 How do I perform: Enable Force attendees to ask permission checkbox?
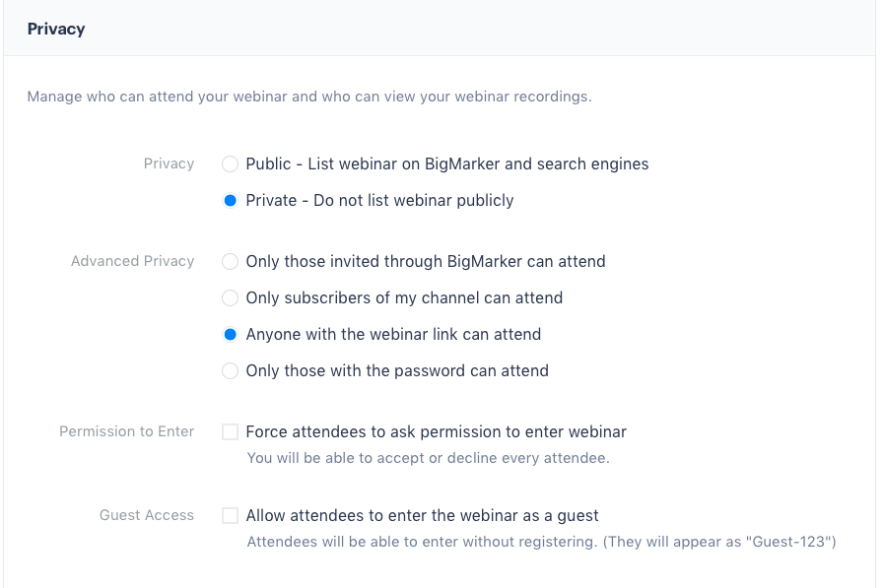pos(230,432)
